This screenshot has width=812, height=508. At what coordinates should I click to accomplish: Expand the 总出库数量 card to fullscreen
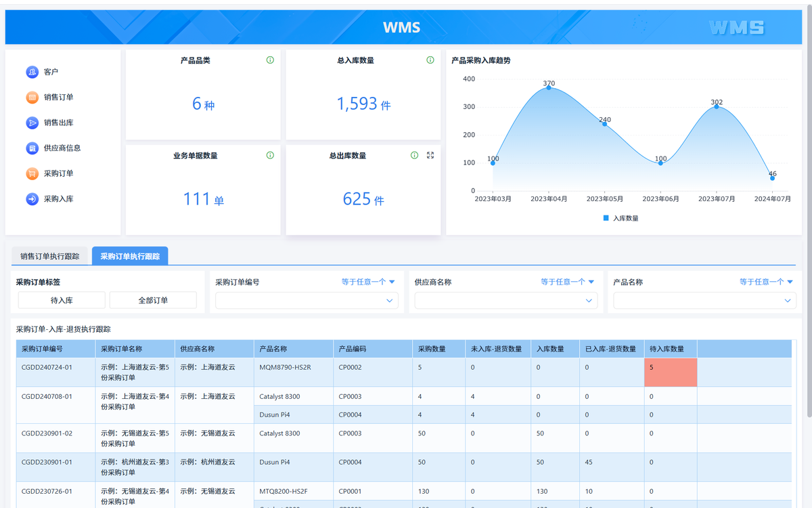[430, 155]
